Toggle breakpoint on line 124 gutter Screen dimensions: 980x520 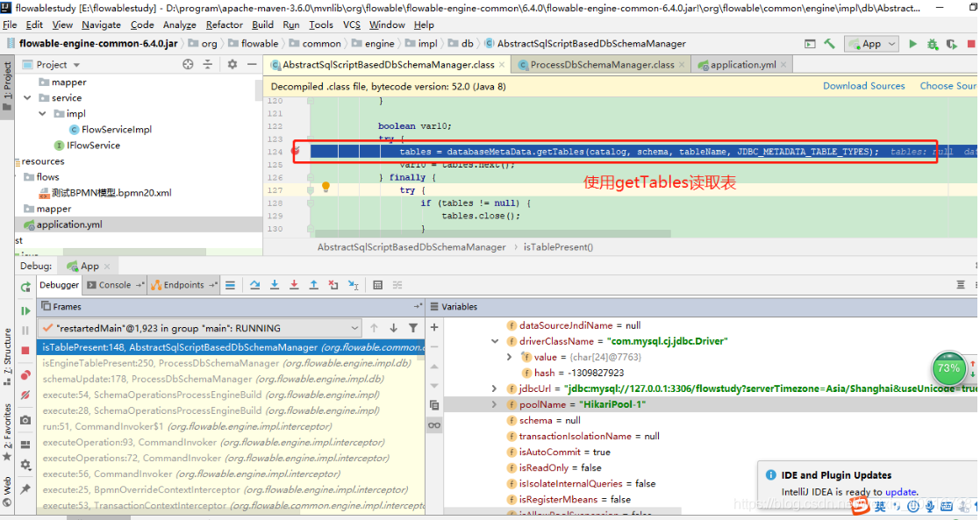(296, 151)
